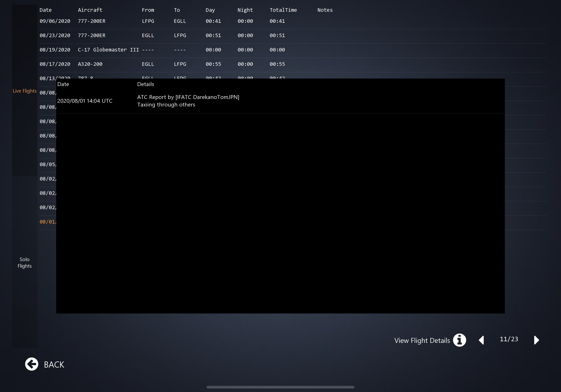This screenshot has height=392, width=561.
Task: Click the BACK arrow circle icon
Action: pos(31,364)
